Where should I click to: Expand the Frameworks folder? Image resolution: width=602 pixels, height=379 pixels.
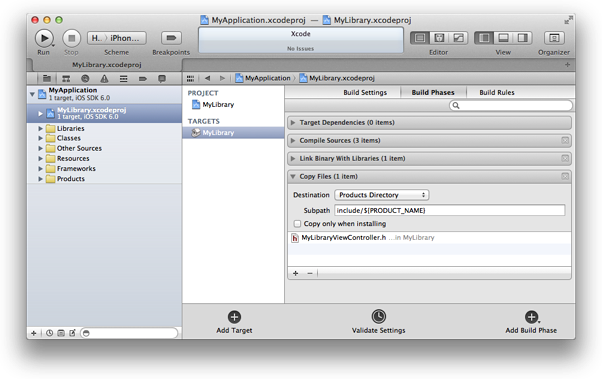[x=40, y=169]
